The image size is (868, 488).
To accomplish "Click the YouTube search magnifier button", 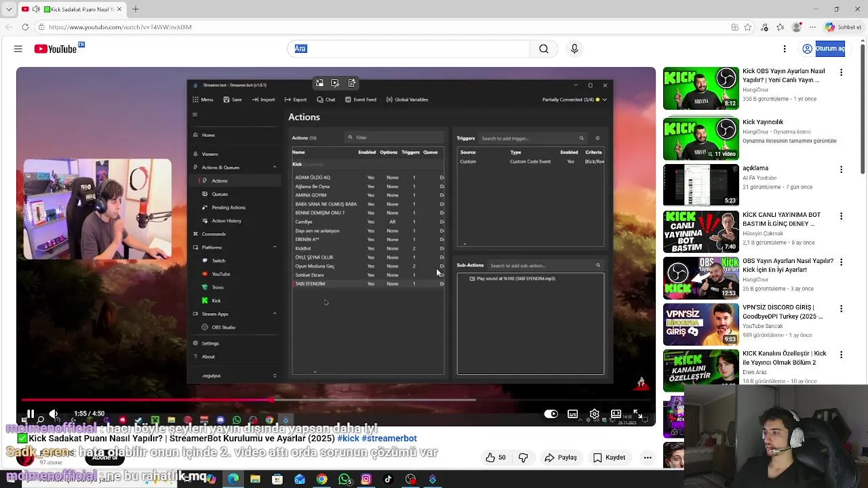I will tap(544, 49).
